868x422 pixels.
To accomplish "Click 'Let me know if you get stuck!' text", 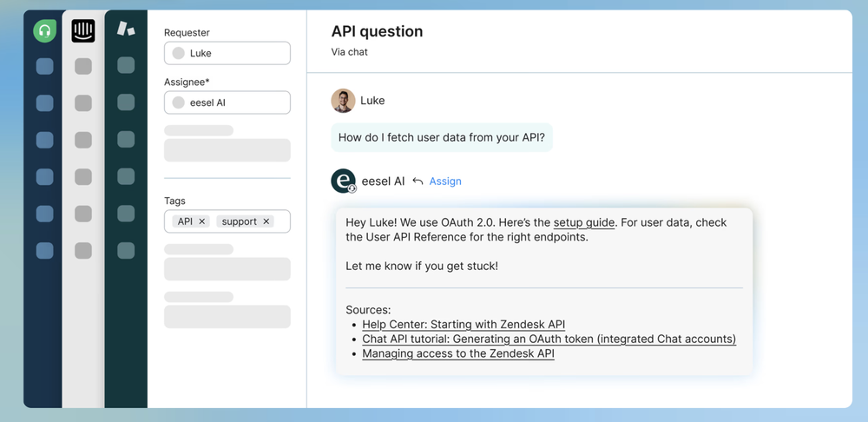I will (x=422, y=266).
